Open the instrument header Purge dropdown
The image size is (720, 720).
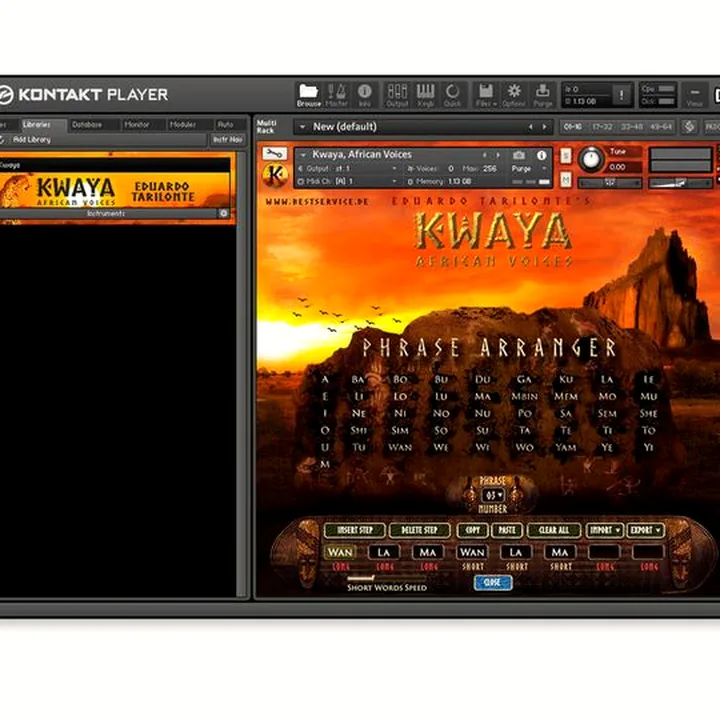(x=529, y=169)
